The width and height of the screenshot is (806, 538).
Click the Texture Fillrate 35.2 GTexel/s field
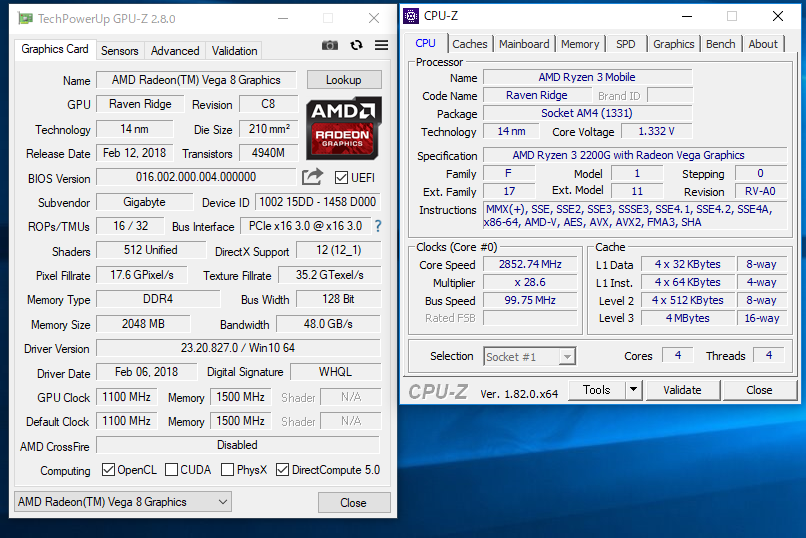click(329, 275)
